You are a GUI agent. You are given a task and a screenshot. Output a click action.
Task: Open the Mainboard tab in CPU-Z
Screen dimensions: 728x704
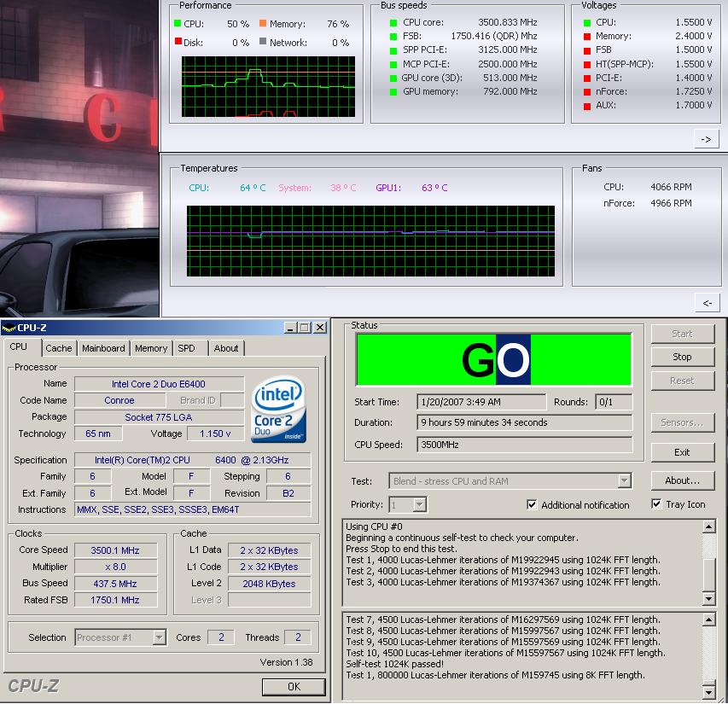tap(103, 348)
